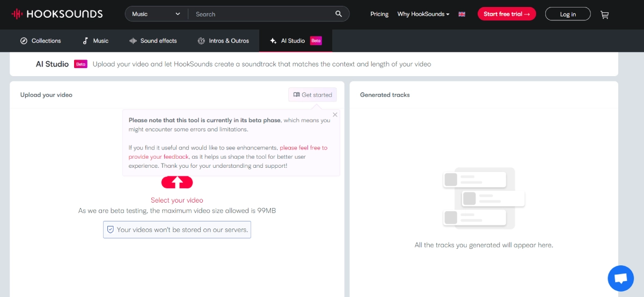Image resolution: width=644 pixels, height=297 pixels.
Task: Expand the Music category dropdown
Action: [156, 14]
